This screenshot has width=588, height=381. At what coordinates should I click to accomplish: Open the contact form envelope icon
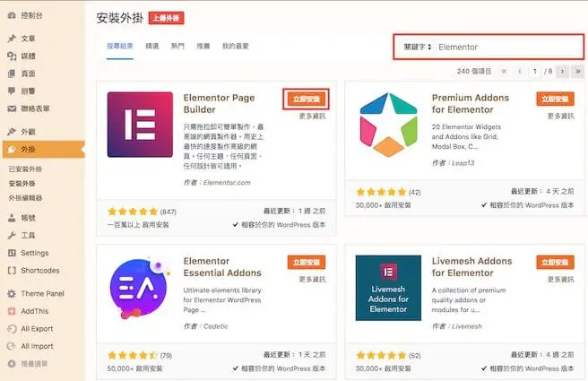[x=12, y=108]
